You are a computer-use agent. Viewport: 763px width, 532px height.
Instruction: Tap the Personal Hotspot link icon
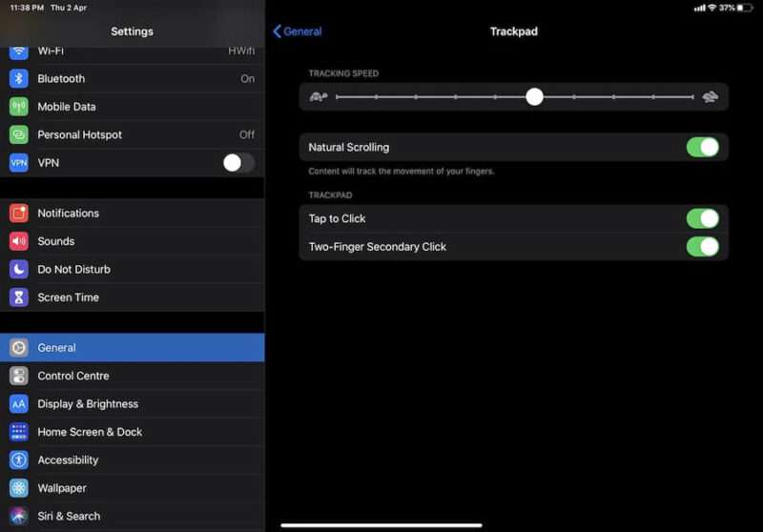tap(19, 134)
